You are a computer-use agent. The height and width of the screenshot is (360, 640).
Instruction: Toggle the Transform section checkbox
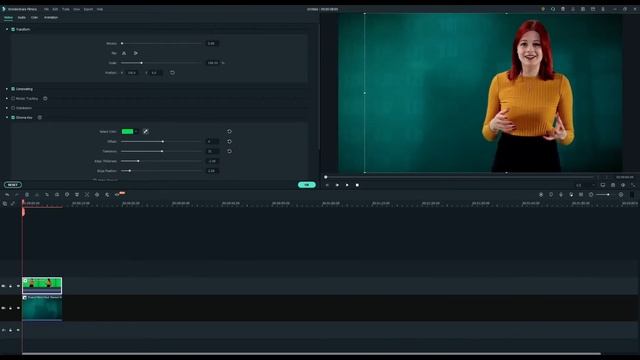pyautogui.click(x=13, y=29)
